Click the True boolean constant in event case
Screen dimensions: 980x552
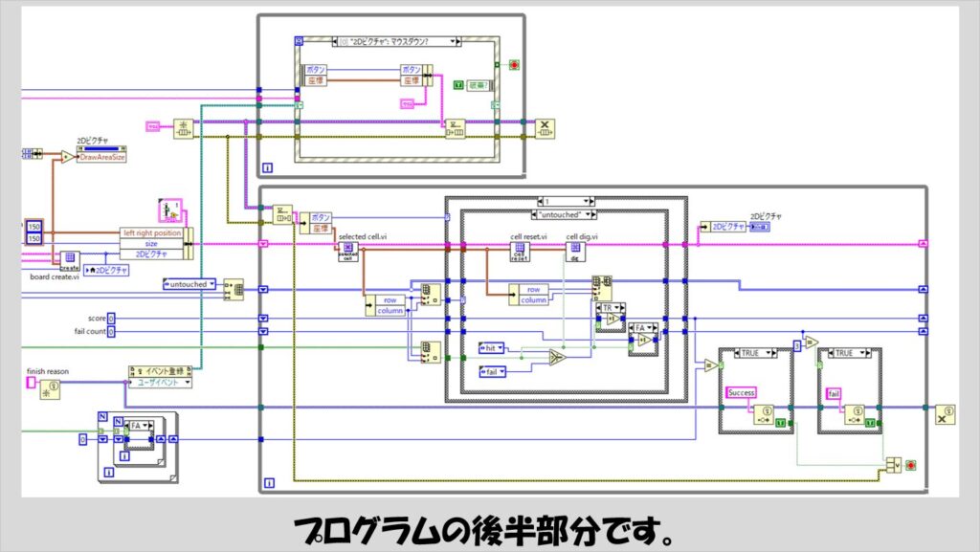(457, 85)
